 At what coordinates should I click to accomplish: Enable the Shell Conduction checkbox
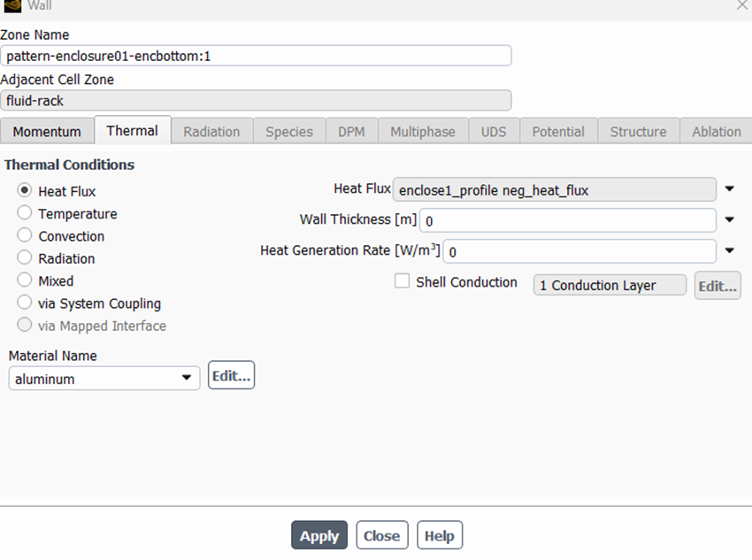[403, 281]
